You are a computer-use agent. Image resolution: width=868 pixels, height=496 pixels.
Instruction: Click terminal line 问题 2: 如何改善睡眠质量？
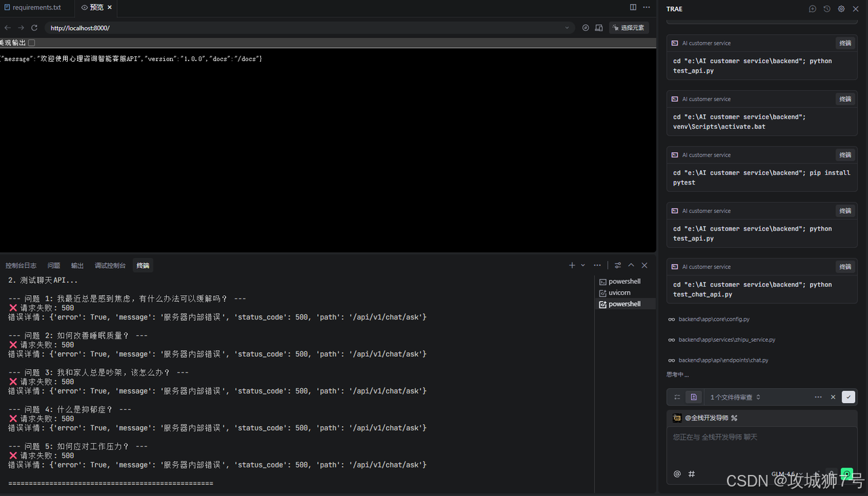pos(78,336)
